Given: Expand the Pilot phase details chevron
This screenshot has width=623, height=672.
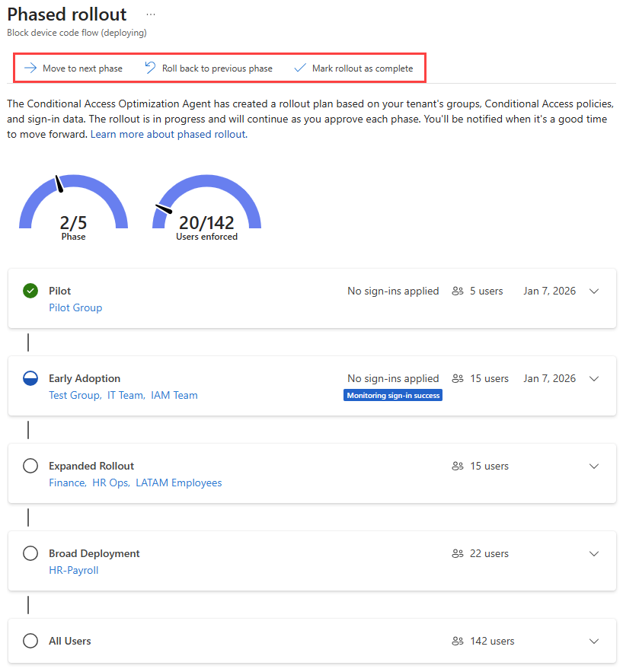Looking at the screenshot, I should point(594,291).
